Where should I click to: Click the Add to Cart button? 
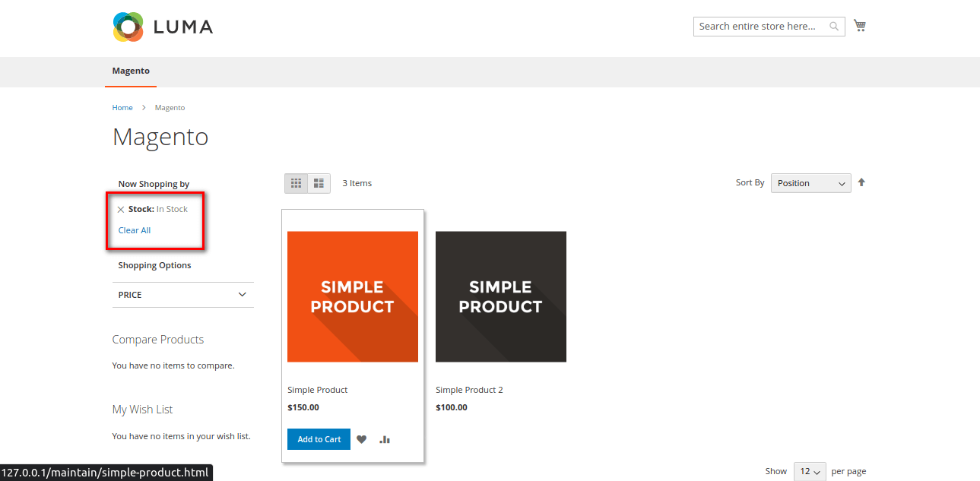point(319,439)
